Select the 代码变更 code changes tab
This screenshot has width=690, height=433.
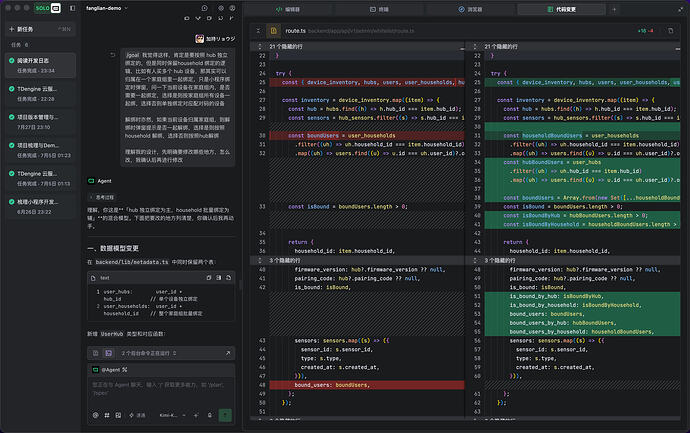[x=562, y=9]
